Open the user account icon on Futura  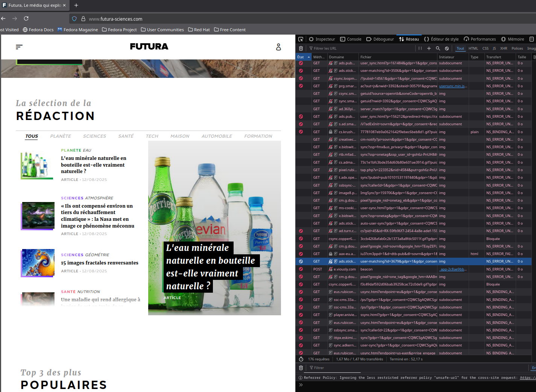(278, 47)
